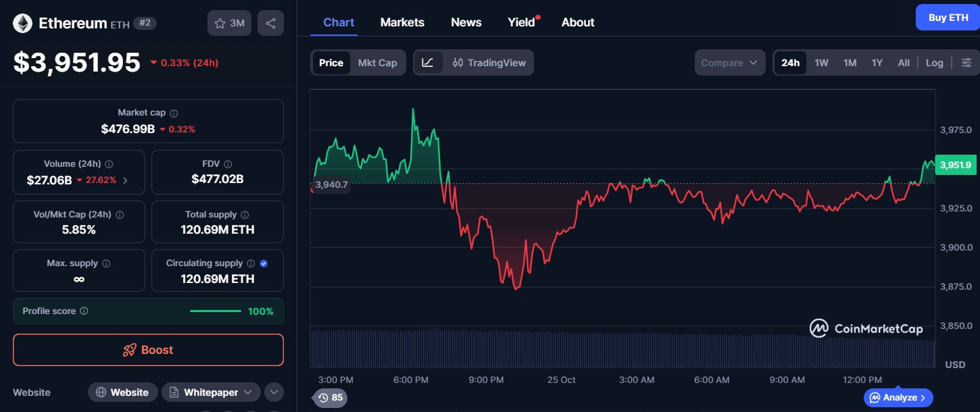Switch to TradingView candlestick chart
The image size is (980, 412).
(x=489, y=63)
